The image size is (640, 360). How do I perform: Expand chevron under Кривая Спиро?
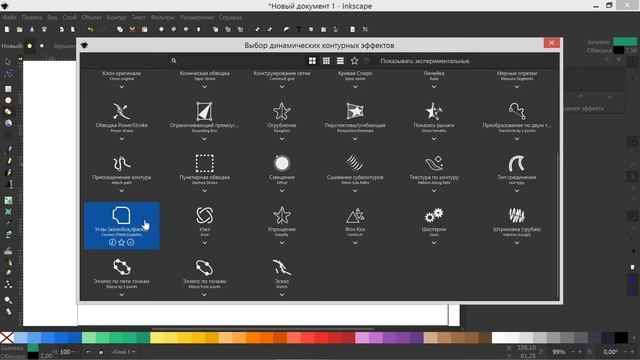[x=355, y=87]
